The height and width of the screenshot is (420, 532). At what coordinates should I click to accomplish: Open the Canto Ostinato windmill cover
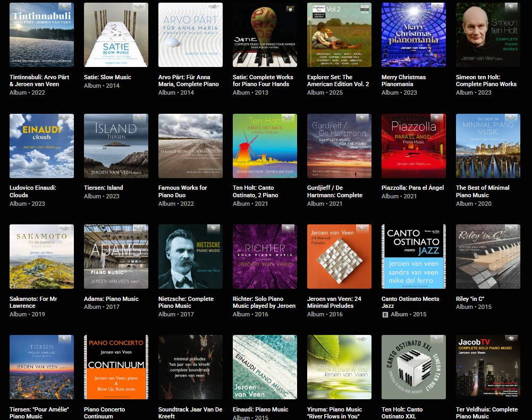click(265, 146)
